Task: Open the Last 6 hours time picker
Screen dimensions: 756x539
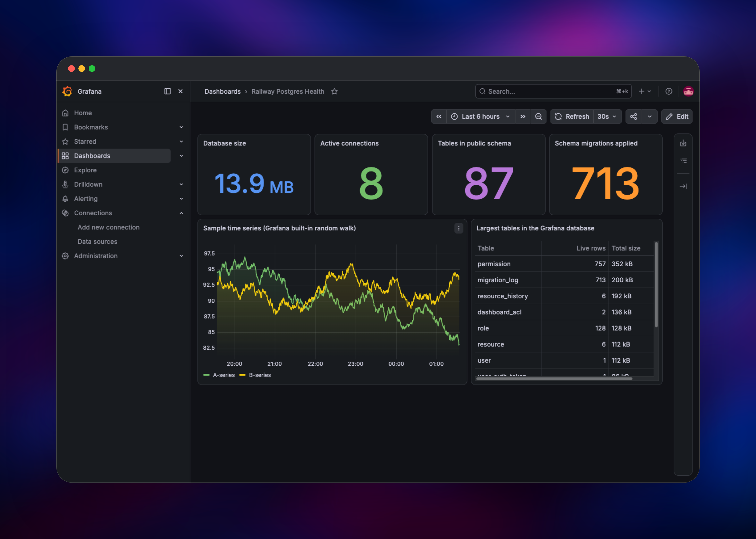Action: coord(481,117)
